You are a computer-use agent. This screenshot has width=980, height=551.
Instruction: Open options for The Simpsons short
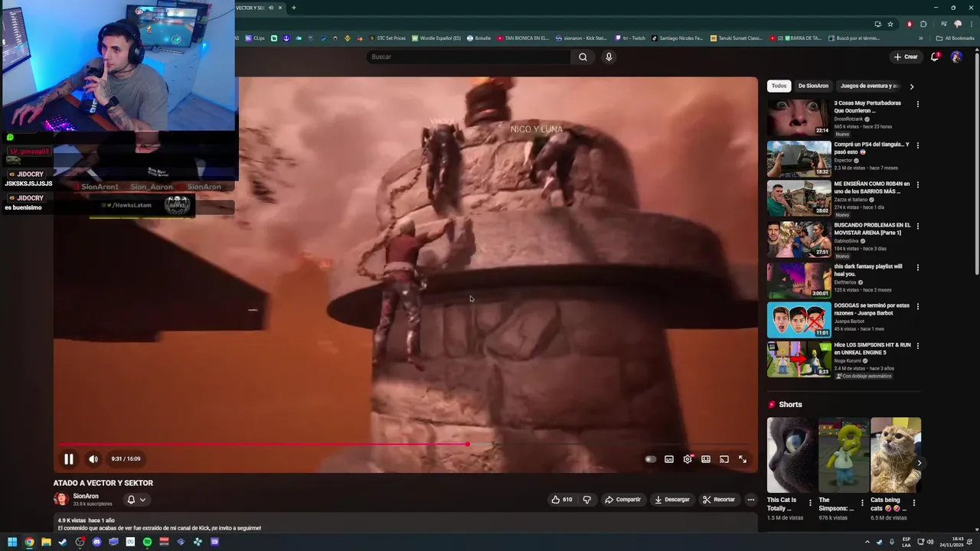(x=862, y=504)
